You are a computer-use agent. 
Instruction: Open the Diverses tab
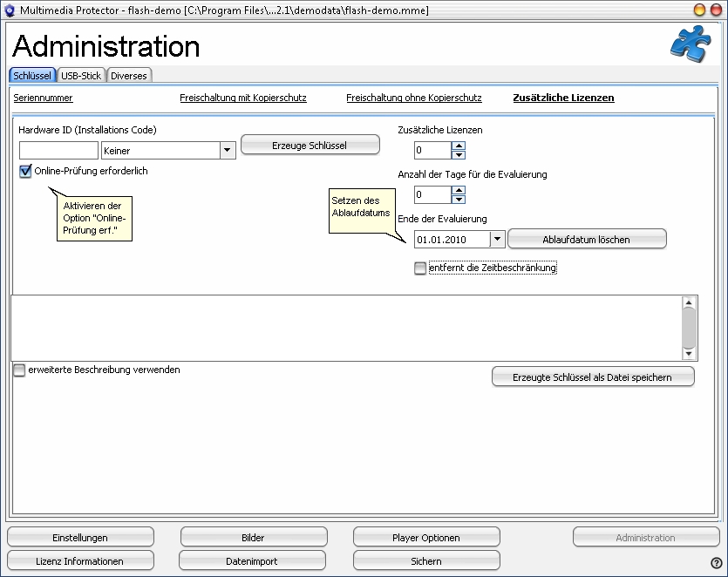tap(129, 76)
